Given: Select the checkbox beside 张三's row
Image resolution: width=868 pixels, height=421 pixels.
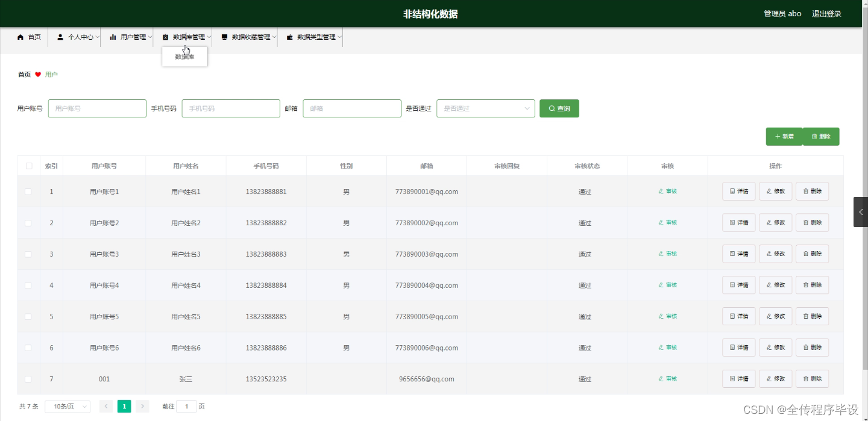Looking at the screenshot, I should [x=28, y=379].
